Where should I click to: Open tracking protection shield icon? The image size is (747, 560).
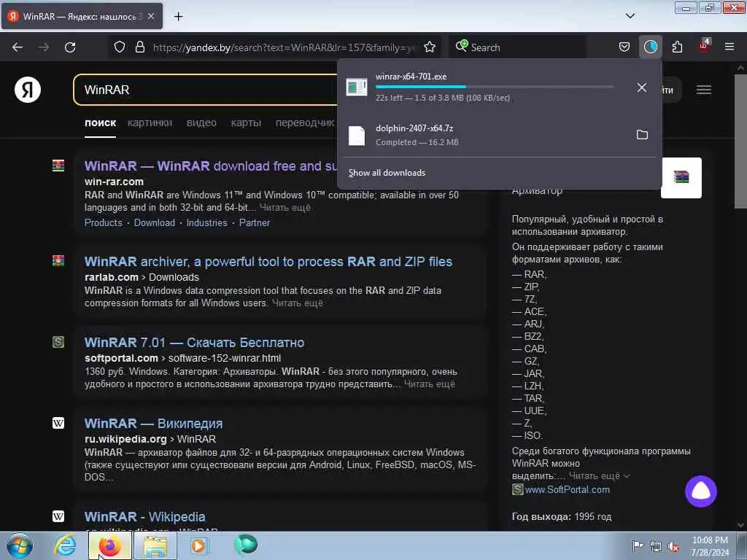[x=120, y=47]
